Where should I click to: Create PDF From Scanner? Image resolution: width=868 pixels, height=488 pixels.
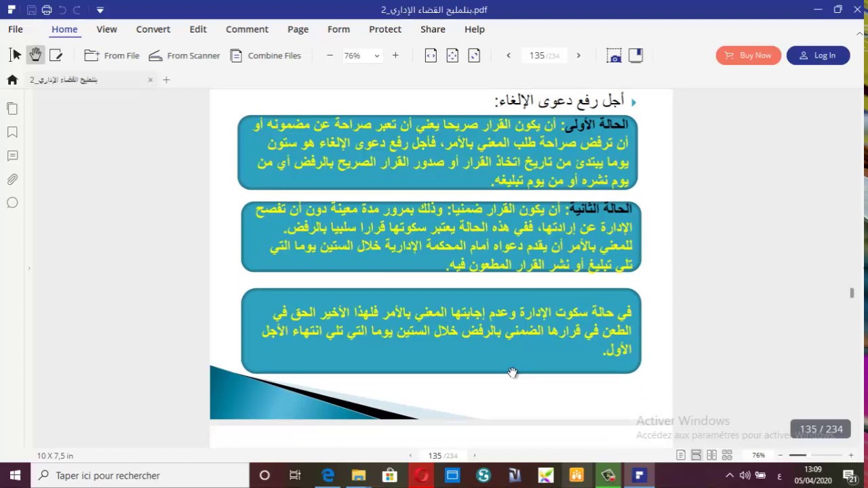tap(184, 56)
